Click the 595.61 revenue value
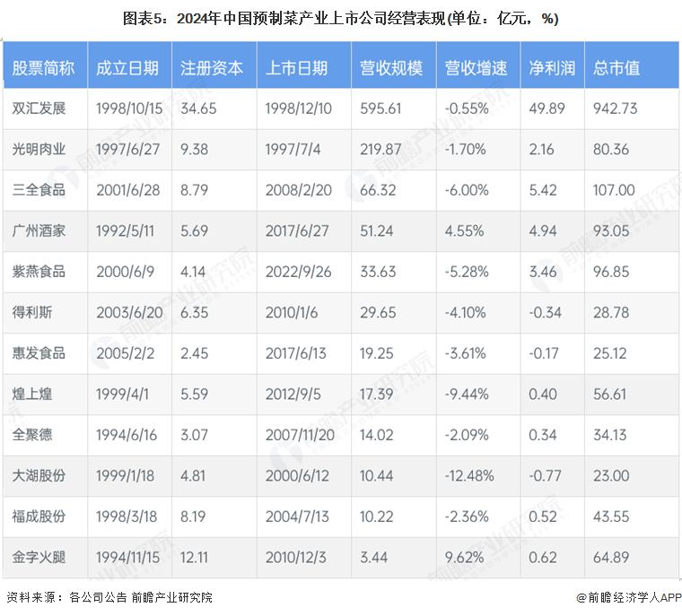 [380, 108]
